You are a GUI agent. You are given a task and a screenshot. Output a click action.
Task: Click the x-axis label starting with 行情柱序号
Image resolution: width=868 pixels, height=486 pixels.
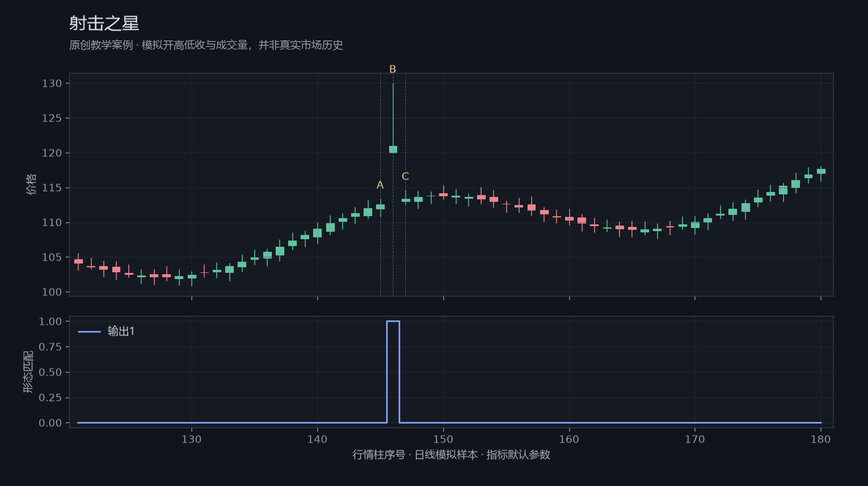(451, 455)
